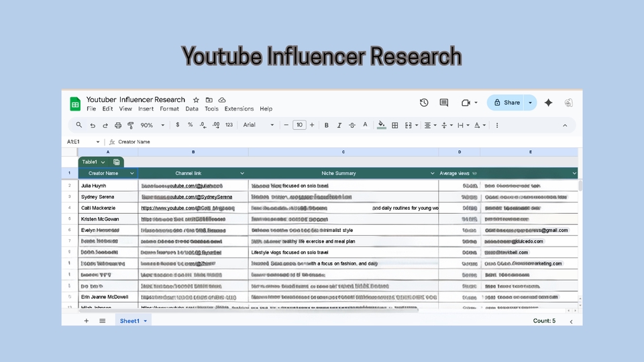Click the print icon in the toolbar
Image resolution: width=644 pixels, height=362 pixels.
click(x=118, y=125)
